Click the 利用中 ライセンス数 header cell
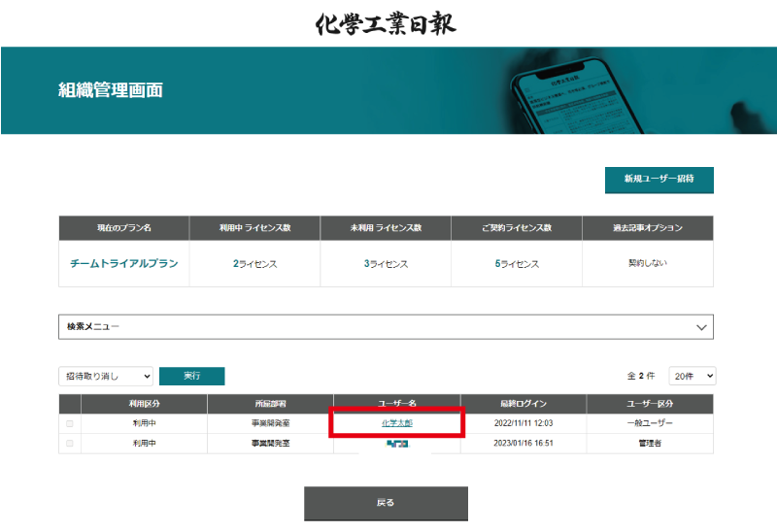Image resolution: width=777 pixels, height=532 pixels. pyautogui.click(x=254, y=228)
